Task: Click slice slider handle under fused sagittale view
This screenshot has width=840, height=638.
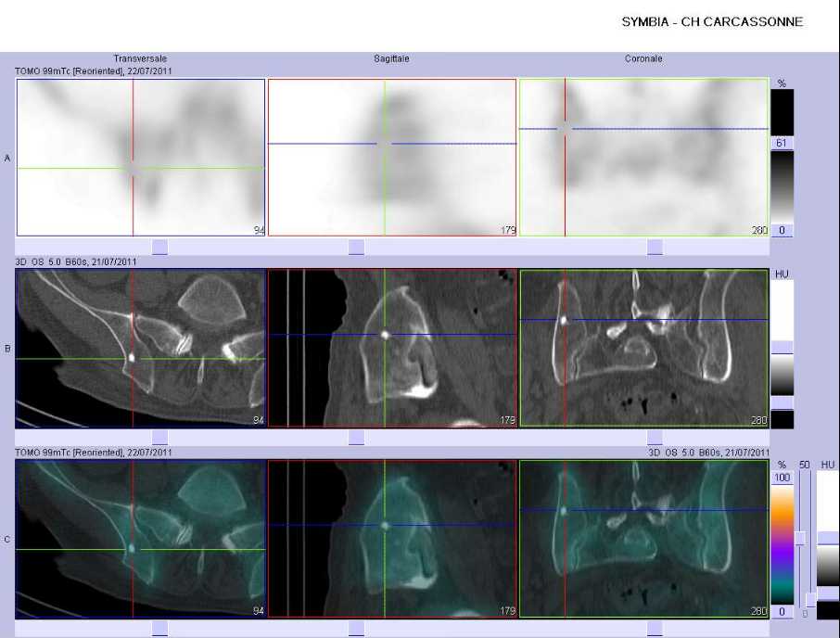Action: coord(356,629)
